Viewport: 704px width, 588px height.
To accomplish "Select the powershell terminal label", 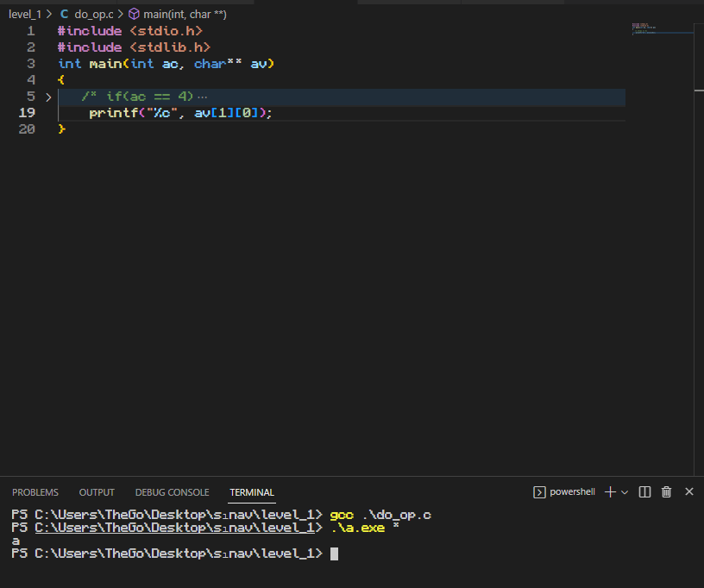I will (x=572, y=492).
